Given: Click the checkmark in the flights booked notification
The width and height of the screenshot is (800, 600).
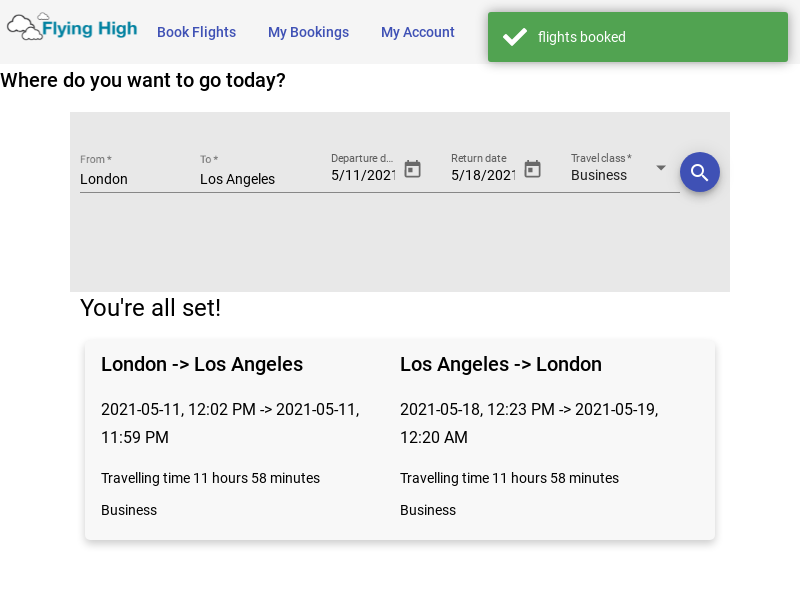Looking at the screenshot, I should click(515, 37).
